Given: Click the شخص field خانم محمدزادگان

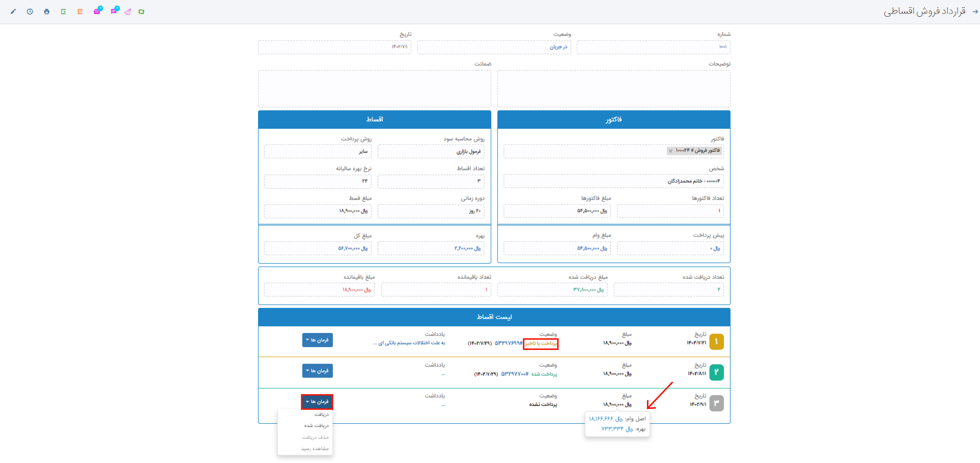Looking at the screenshot, I should click(614, 181).
